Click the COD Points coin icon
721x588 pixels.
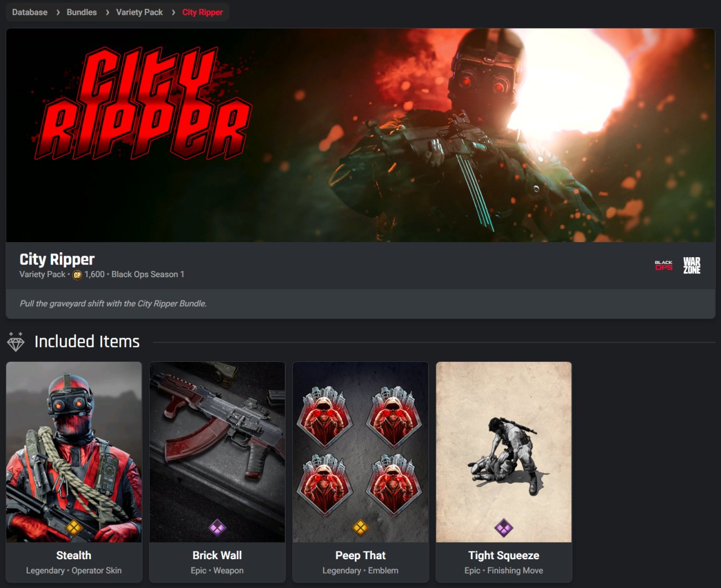click(x=77, y=275)
